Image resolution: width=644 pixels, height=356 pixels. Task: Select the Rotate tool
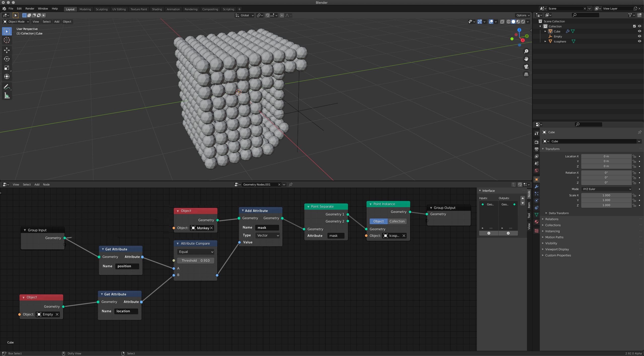(7, 59)
